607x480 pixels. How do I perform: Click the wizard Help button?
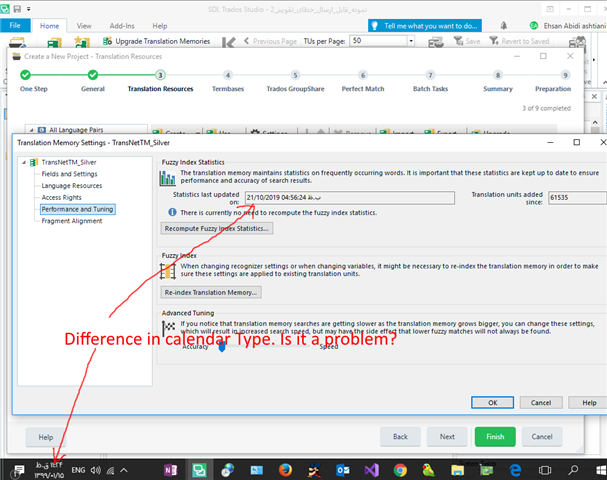click(x=46, y=437)
